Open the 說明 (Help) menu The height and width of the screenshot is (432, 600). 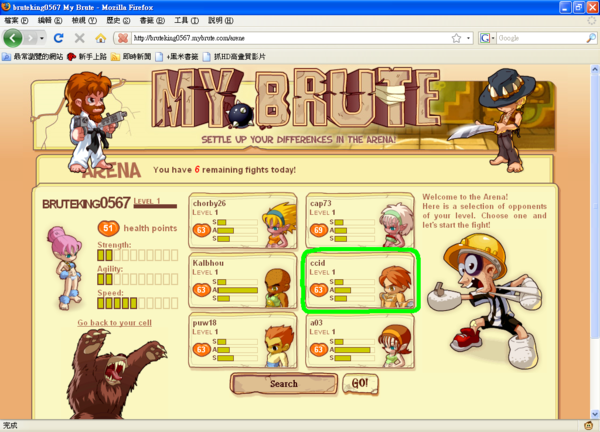[x=221, y=20]
